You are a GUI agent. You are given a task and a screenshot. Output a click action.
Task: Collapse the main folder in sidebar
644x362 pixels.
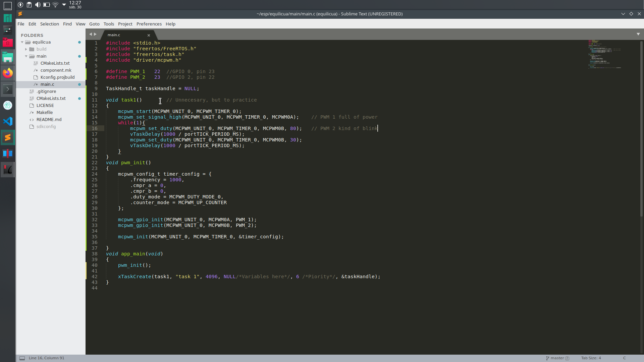coord(26,56)
